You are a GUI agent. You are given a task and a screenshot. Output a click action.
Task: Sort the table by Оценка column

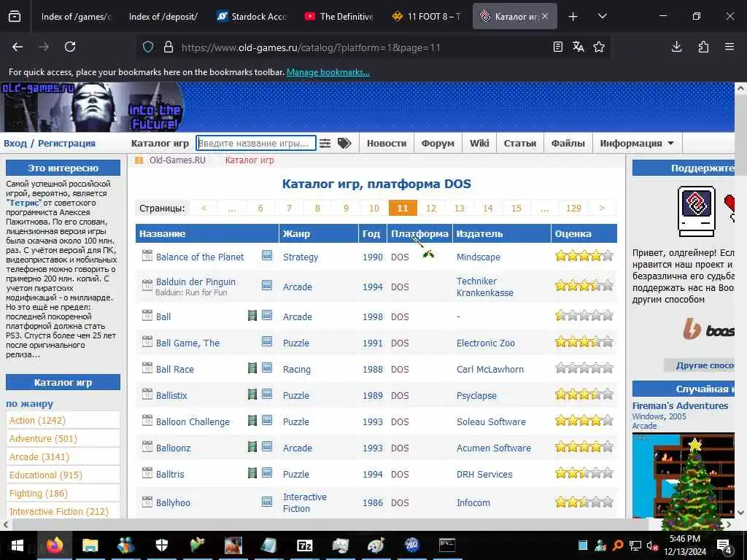(x=573, y=234)
